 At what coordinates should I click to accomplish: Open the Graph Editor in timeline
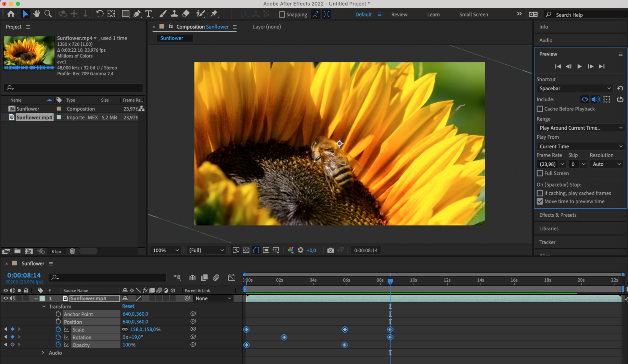coord(232,277)
